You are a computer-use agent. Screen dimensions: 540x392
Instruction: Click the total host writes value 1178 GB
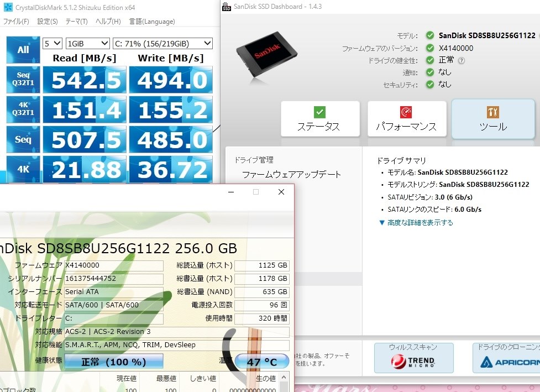(x=262, y=279)
